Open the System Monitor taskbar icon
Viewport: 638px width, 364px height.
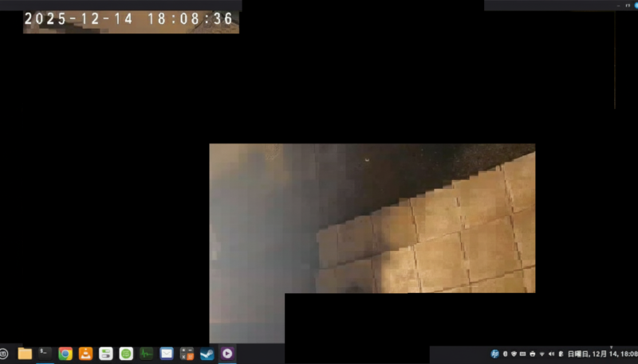coord(147,354)
